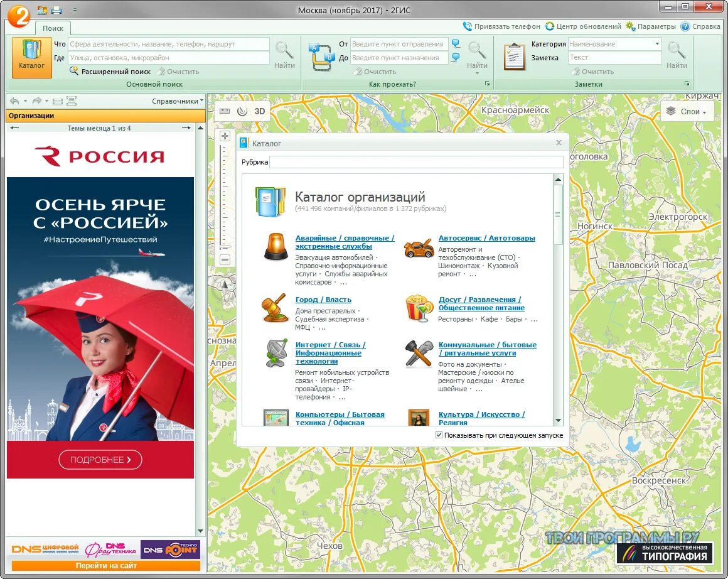The width and height of the screenshot is (728, 579).
Task: Expand arrow under route Найти button
Action: pos(478,73)
